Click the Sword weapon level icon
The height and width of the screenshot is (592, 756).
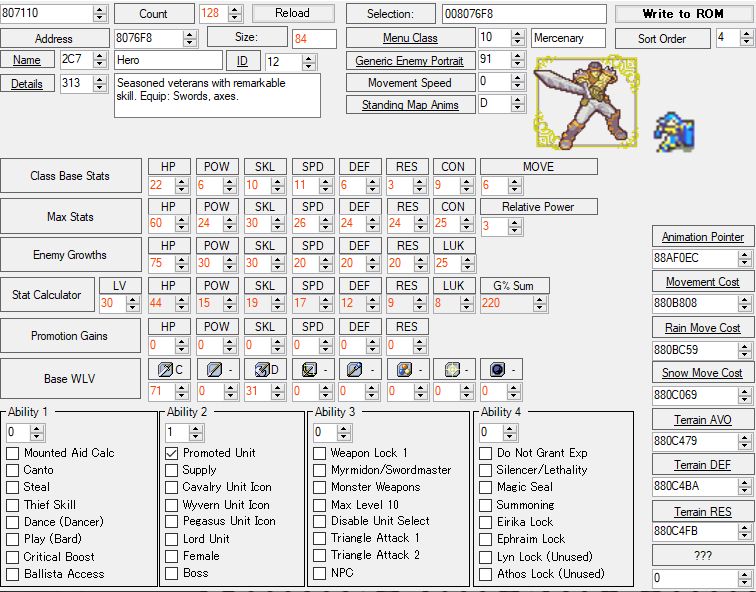(165, 370)
